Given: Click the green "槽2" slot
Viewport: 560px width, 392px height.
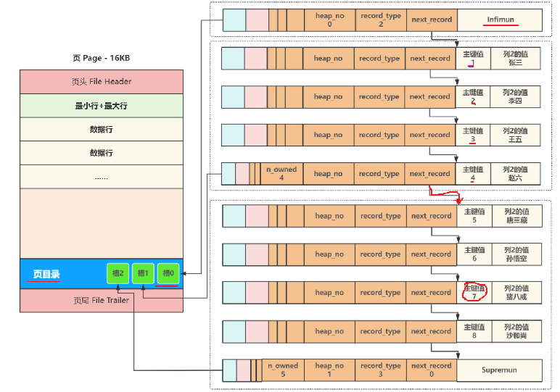Looking at the screenshot, I should [x=118, y=274].
